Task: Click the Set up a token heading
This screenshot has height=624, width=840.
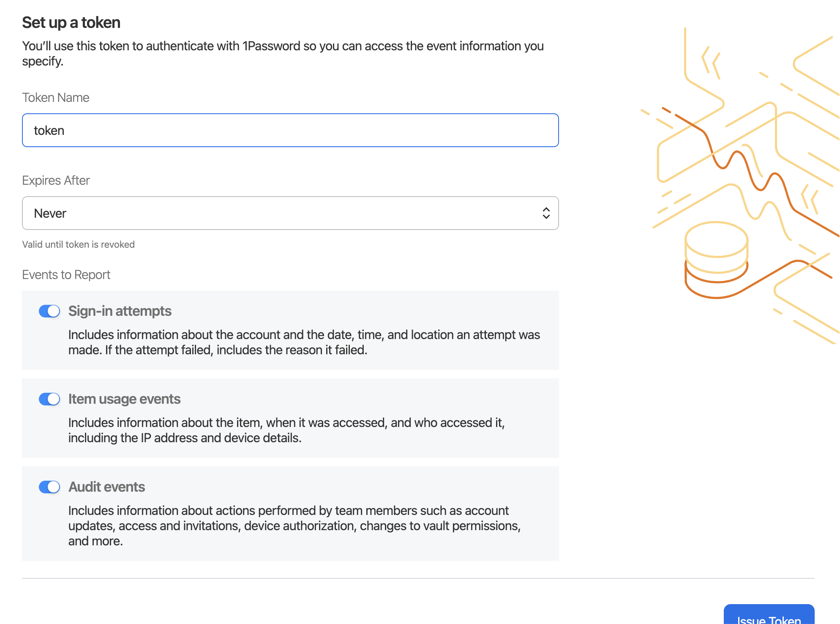Action: (71, 22)
